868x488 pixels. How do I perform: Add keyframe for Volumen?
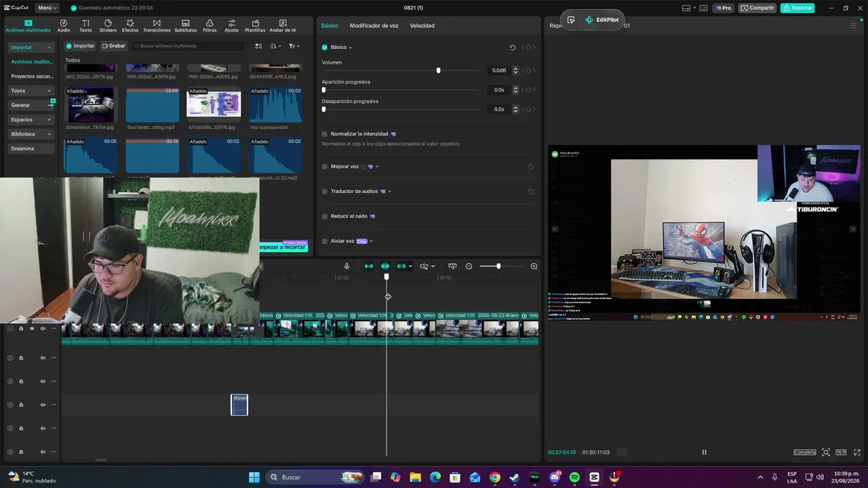[528, 70]
